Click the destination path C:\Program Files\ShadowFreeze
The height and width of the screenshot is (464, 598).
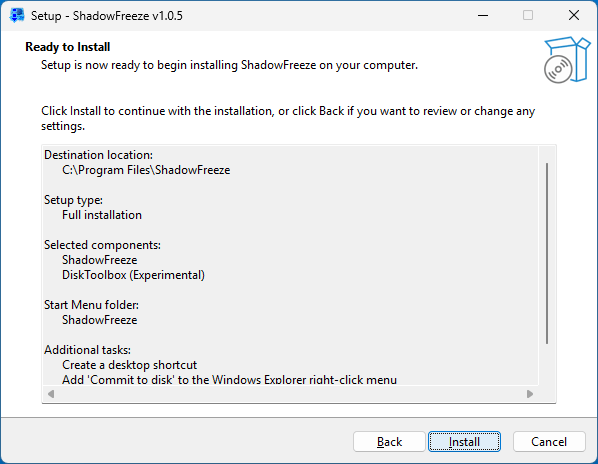[146, 170]
